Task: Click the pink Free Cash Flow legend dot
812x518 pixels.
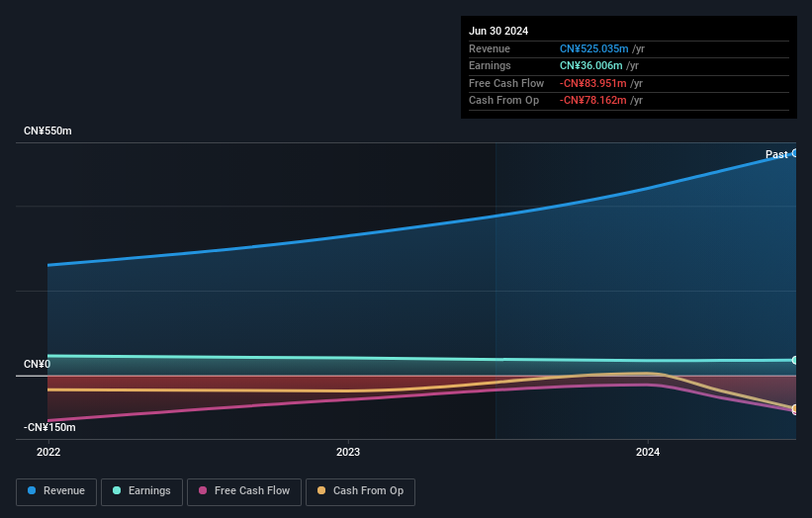Action: point(203,490)
